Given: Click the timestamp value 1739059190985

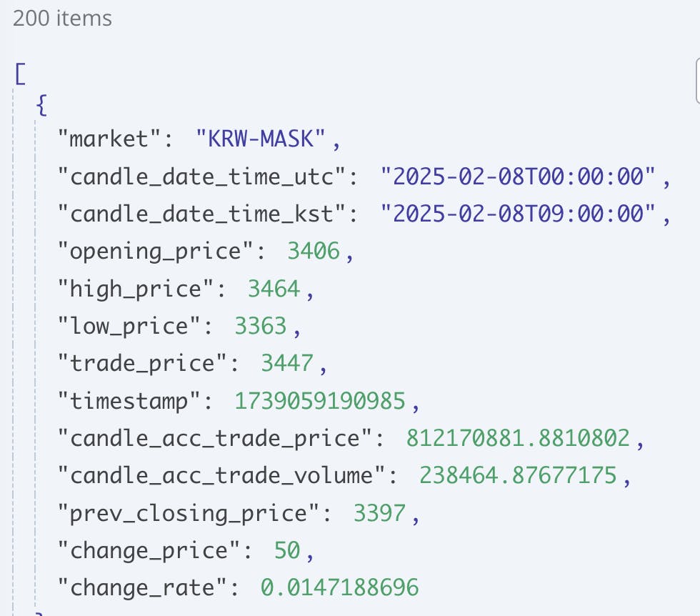Looking at the screenshot, I should [x=320, y=402].
